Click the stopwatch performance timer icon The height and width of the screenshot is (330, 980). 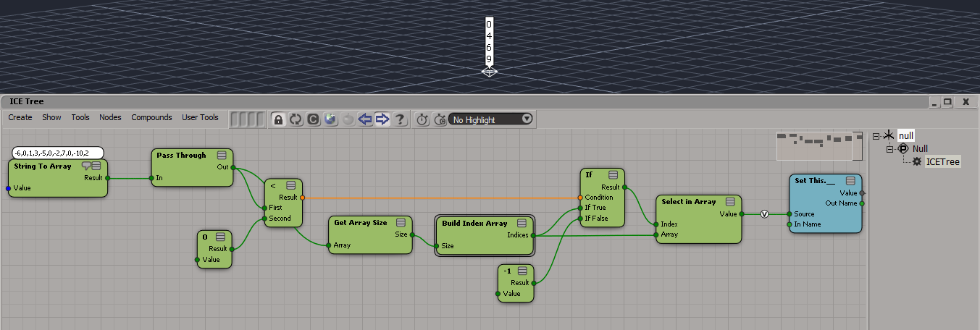click(423, 119)
